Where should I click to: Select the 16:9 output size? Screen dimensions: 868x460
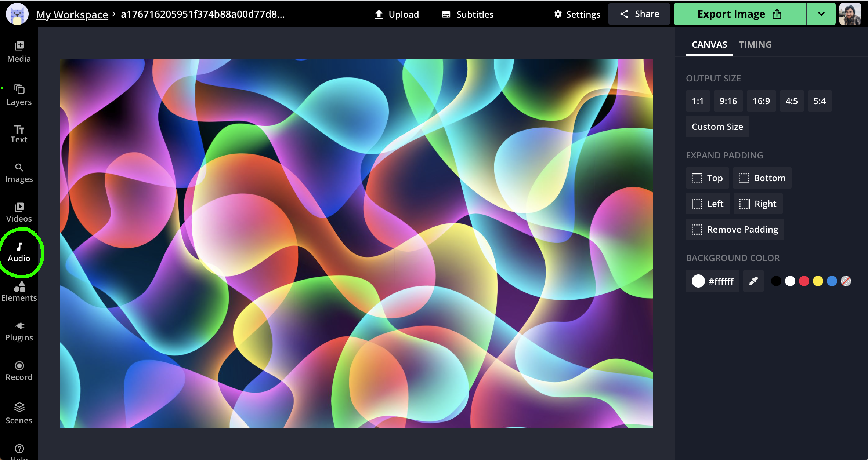click(x=761, y=101)
